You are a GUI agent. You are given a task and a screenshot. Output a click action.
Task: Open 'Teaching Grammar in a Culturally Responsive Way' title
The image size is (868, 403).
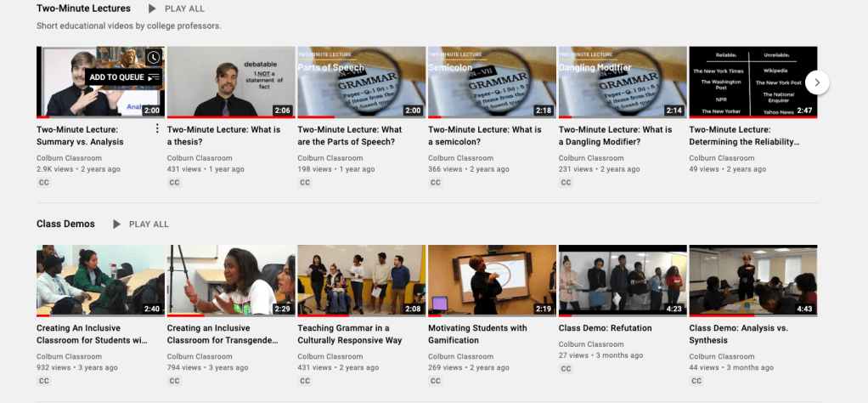[x=354, y=334]
